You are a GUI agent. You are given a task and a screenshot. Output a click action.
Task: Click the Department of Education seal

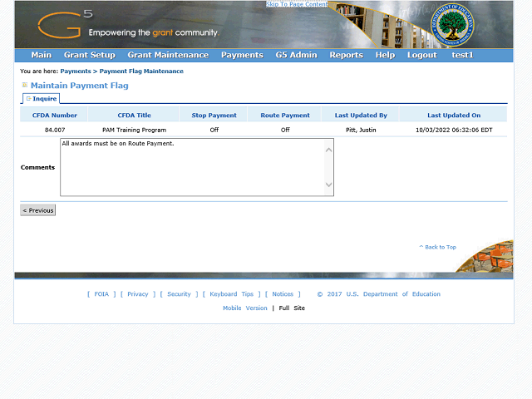(x=452, y=25)
